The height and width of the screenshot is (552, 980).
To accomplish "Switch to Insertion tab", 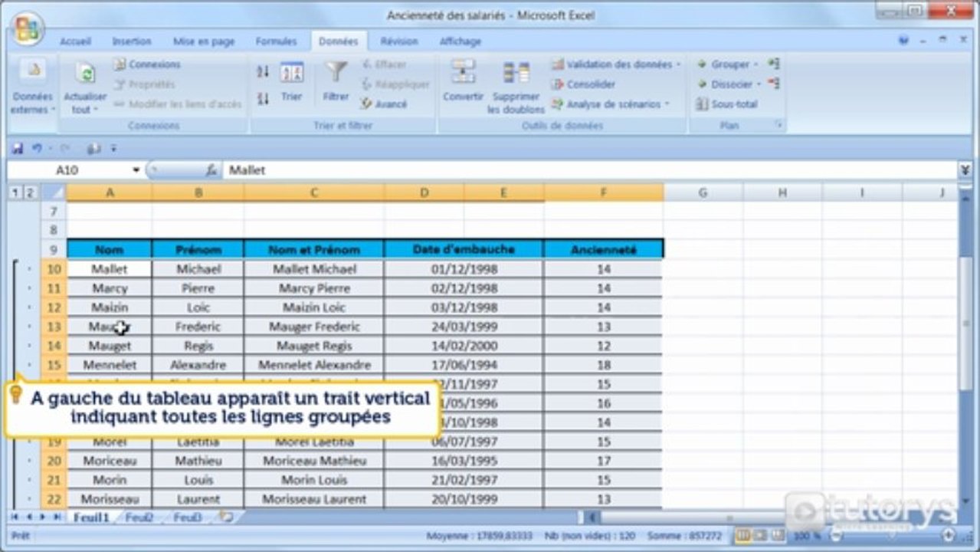I will point(132,41).
